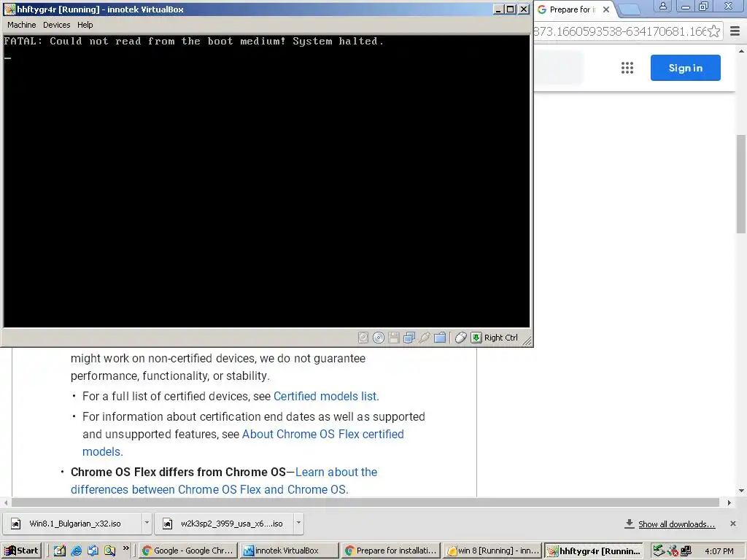Click the horizontal scrollbar right arrow
747x560 pixels.
[x=729, y=503]
